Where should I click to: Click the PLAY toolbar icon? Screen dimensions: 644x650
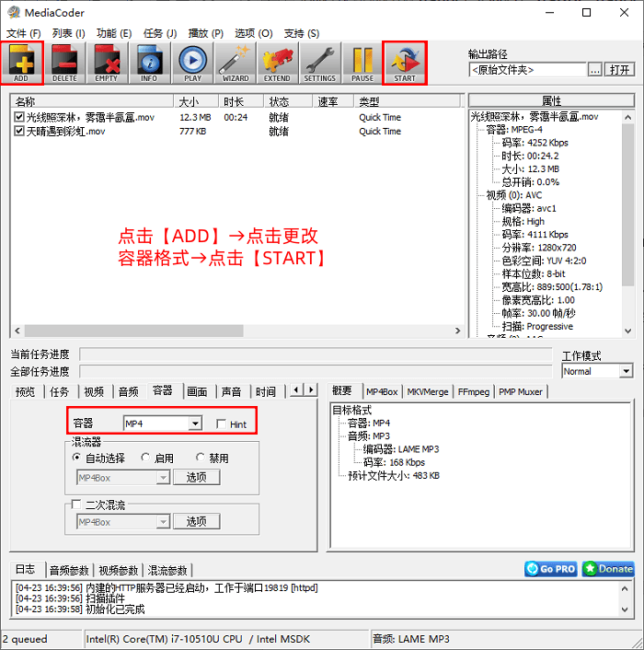(192, 63)
